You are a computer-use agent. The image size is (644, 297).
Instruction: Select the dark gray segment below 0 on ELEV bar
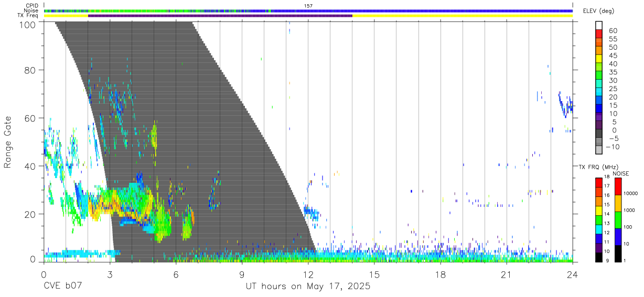pyautogui.click(x=599, y=134)
